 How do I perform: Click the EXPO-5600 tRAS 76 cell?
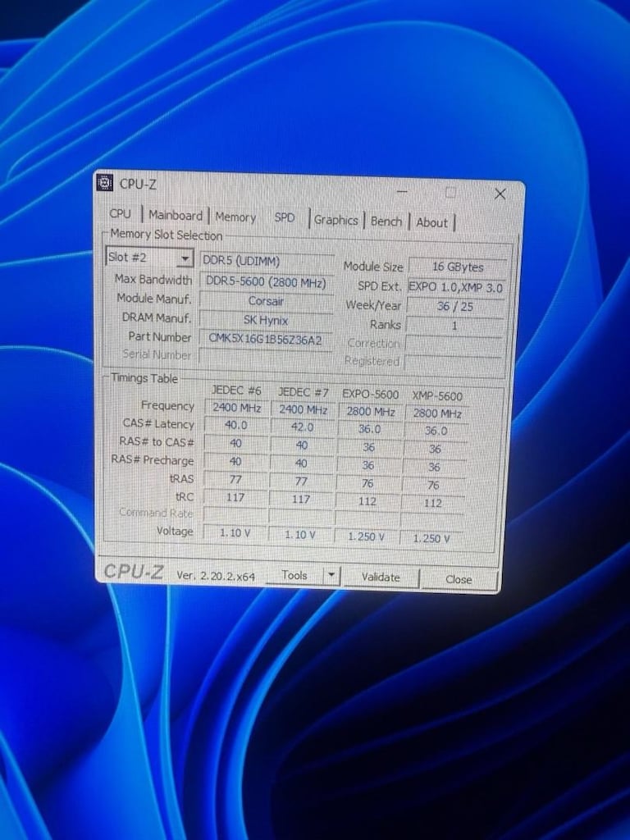[x=367, y=483]
